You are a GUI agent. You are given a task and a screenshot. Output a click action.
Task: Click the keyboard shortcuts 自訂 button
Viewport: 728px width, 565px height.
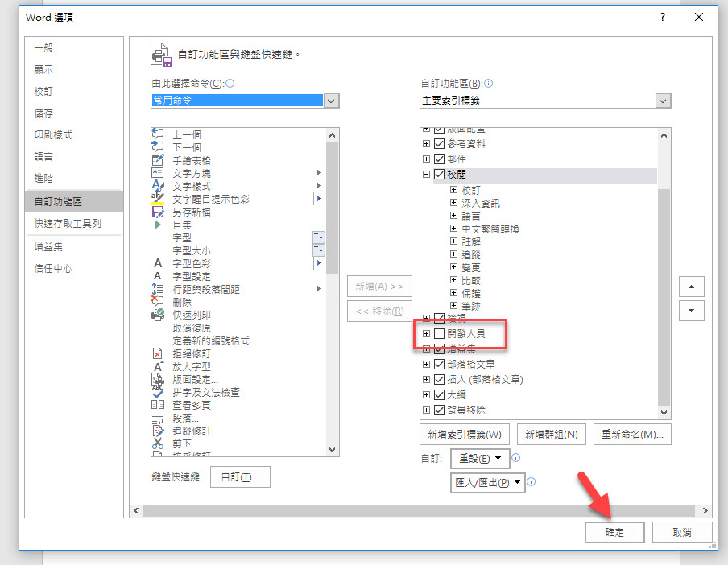pyautogui.click(x=240, y=476)
